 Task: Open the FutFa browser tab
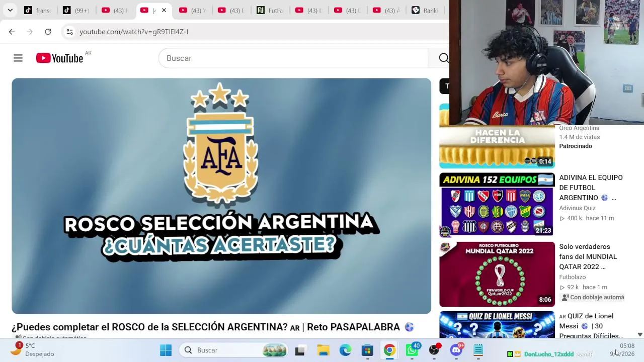[270, 10]
